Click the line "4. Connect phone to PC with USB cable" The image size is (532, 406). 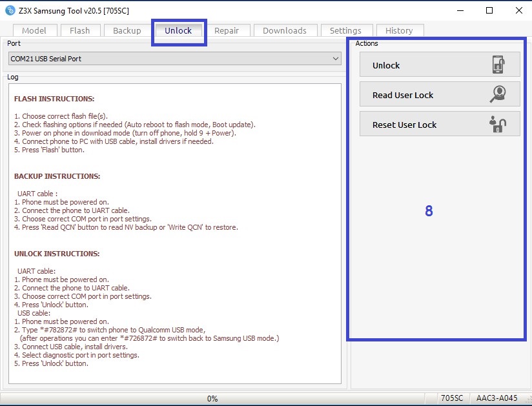pos(114,141)
